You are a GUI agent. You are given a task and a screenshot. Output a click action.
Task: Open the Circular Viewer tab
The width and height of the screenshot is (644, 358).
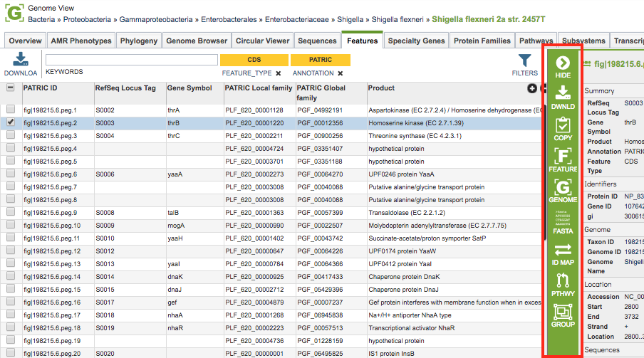coord(262,41)
